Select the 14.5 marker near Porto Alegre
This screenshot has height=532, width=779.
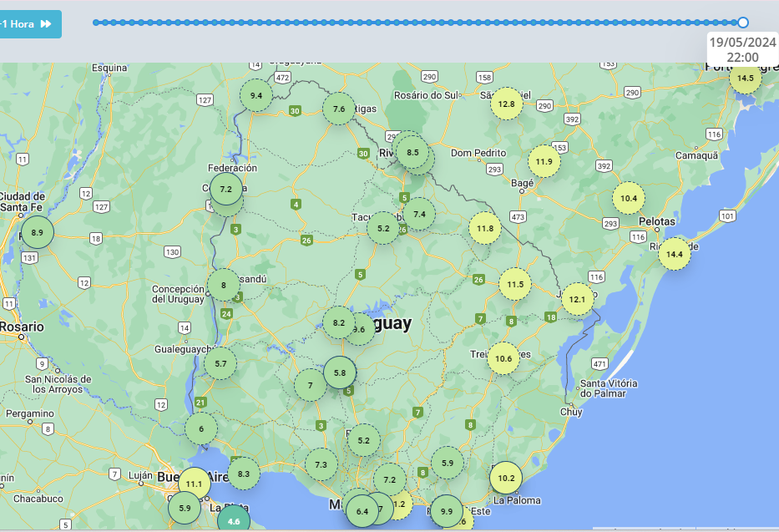746,78
